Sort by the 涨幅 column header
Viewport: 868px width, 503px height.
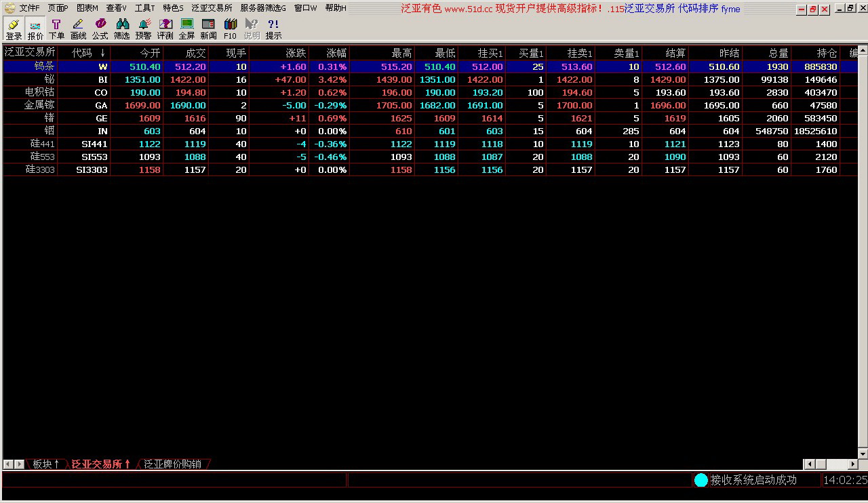330,53
